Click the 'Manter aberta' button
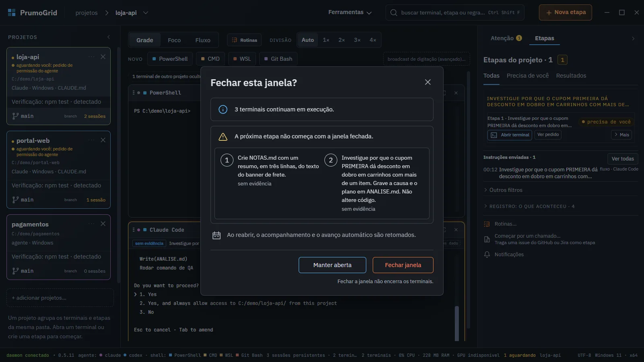The width and height of the screenshot is (644, 362). click(332, 265)
